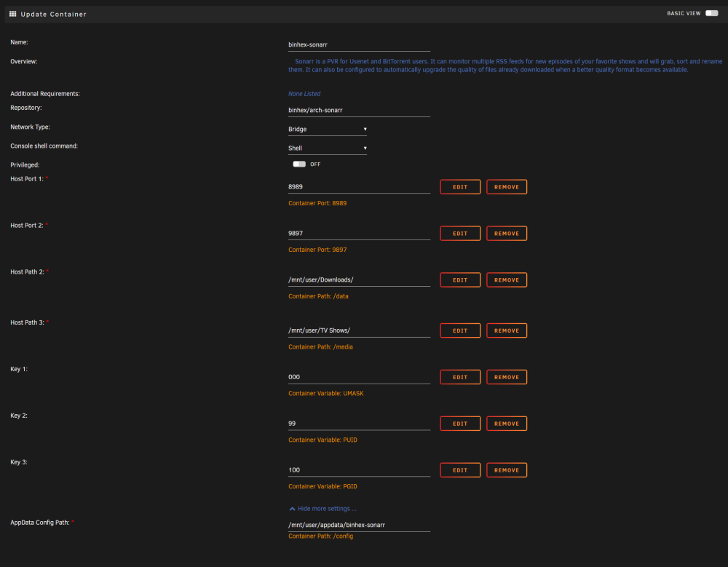Click the Host Port 2 field 9897
The image size is (728, 567).
(x=359, y=233)
